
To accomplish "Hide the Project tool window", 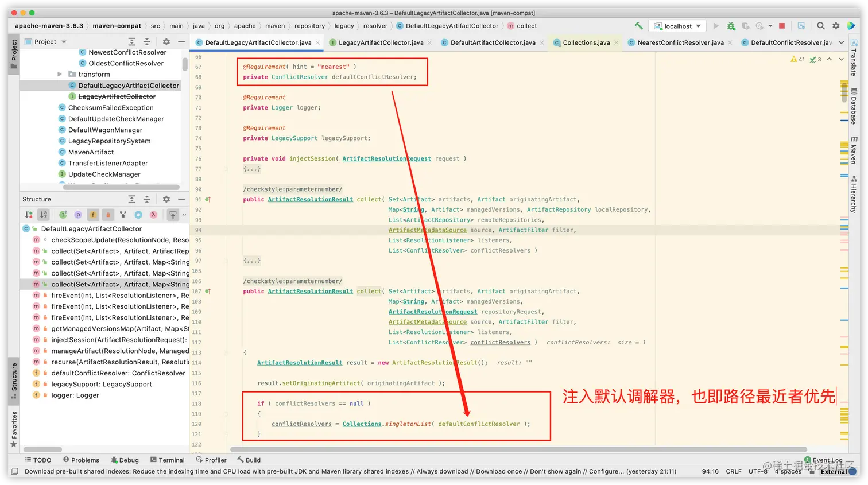I will click(181, 42).
